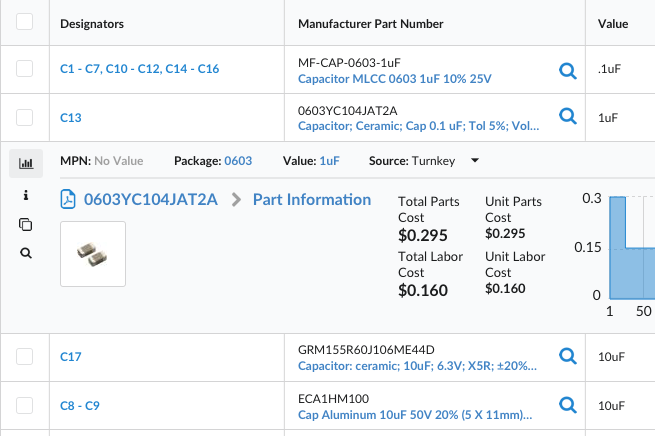Click the capacitor part thumbnail image
The width and height of the screenshot is (655, 436).
pyautogui.click(x=93, y=254)
